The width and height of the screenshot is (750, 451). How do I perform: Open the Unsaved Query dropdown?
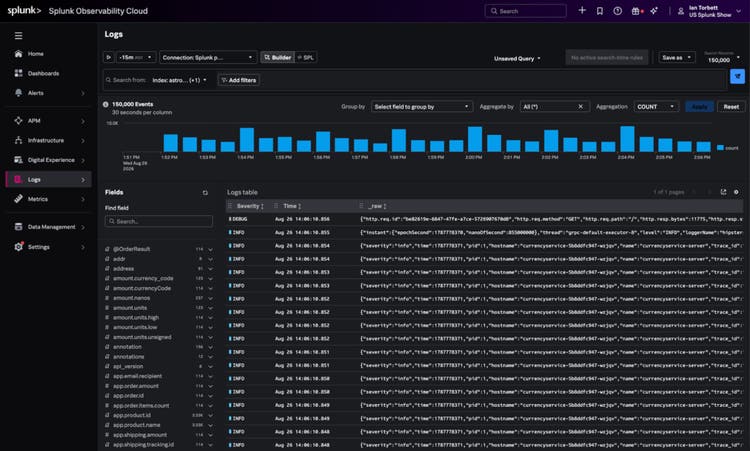point(518,58)
